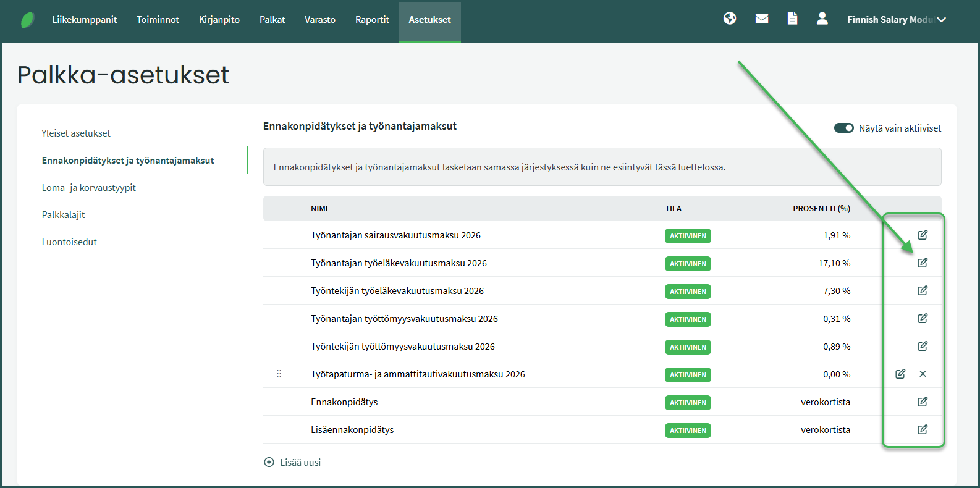
Task: Toggle Näytä vain aktiiviset switch
Action: pyautogui.click(x=843, y=128)
